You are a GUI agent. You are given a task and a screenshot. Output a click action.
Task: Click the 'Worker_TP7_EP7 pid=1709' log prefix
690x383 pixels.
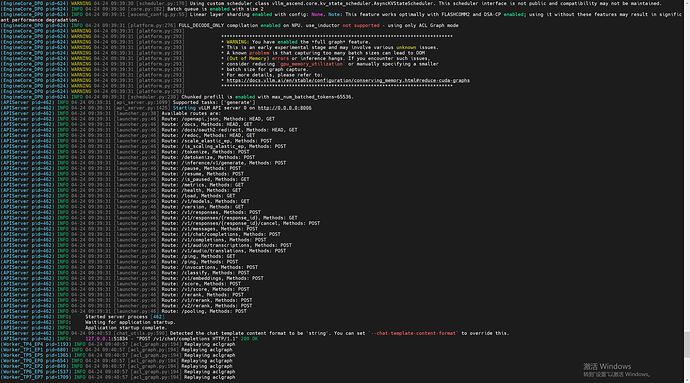[x=35, y=377]
